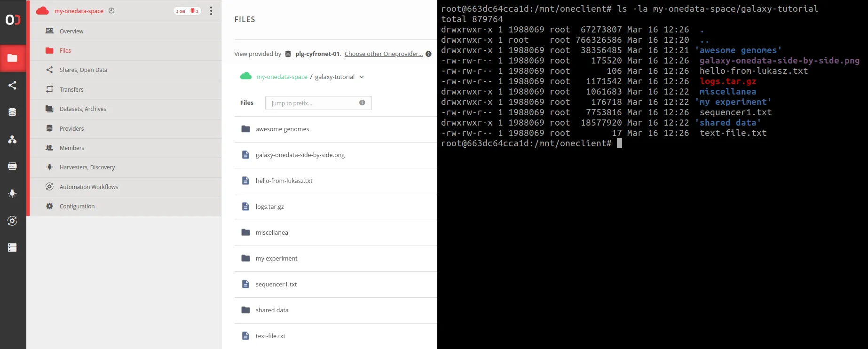The width and height of the screenshot is (868, 349).
Task: Open the Transfers menu item
Action: tap(71, 89)
